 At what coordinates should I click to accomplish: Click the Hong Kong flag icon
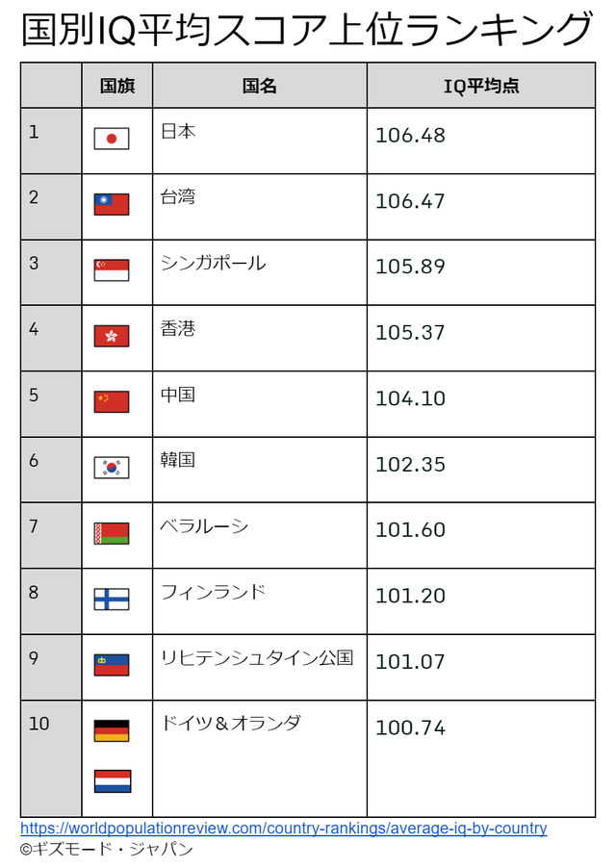tap(111, 336)
